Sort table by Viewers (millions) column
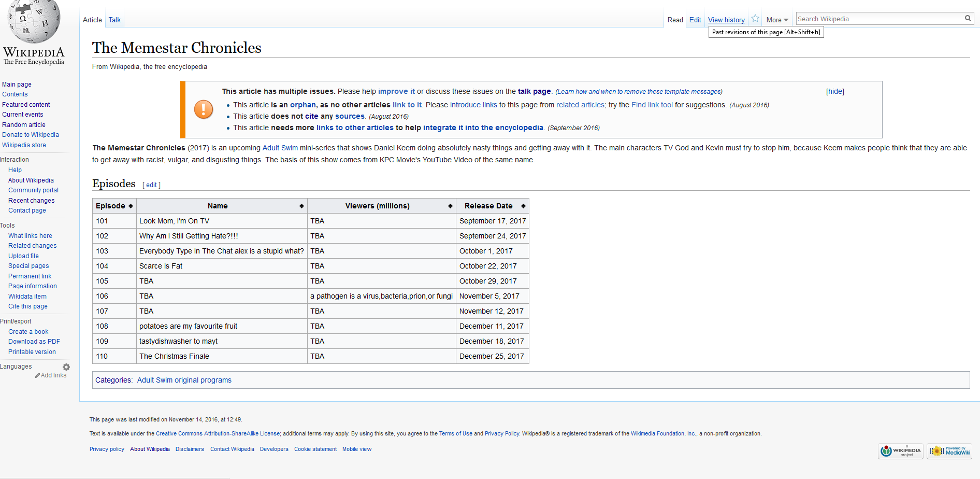The image size is (980, 479). tap(382, 206)
